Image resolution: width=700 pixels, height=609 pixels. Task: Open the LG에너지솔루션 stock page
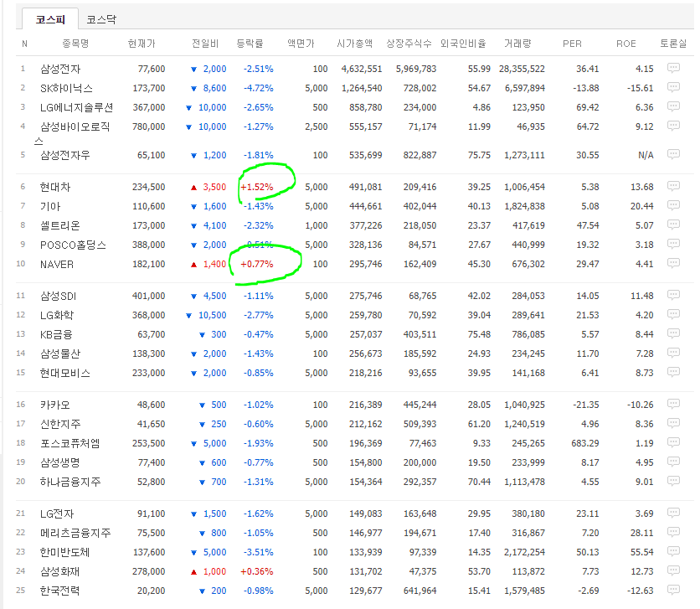pos(76,107)
